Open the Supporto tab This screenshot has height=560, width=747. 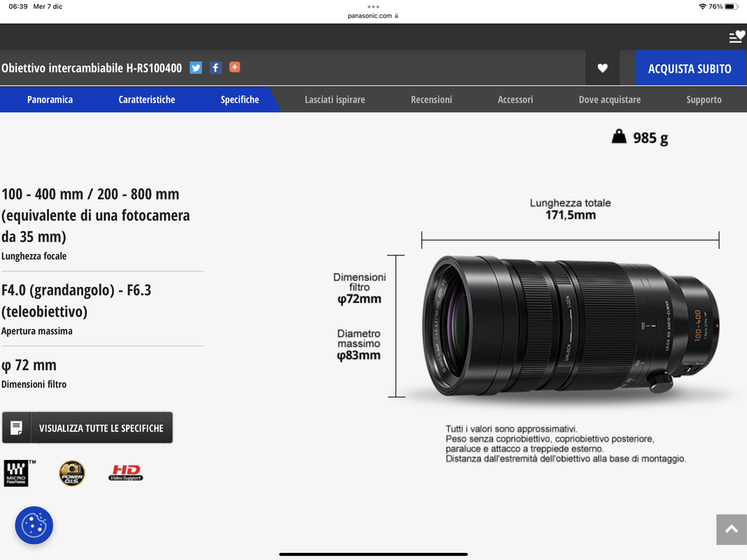[704, 99]
